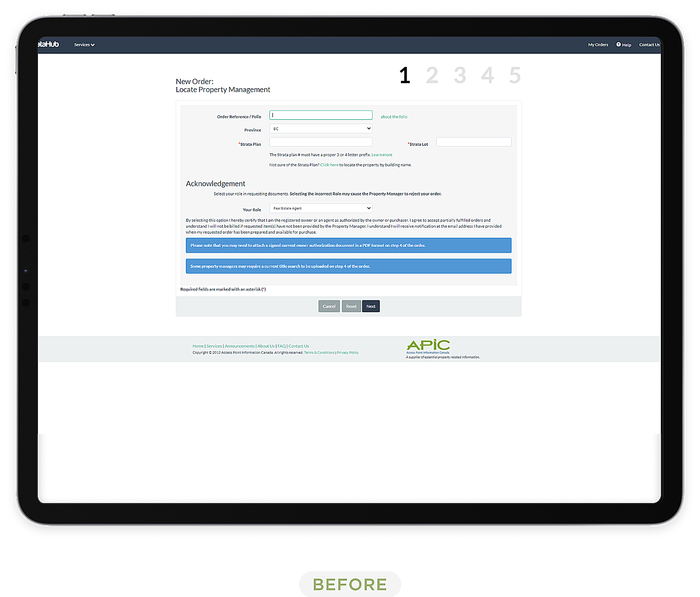Image resolution: width=700 pixels, height=597 pixels.
Task: Click the Help question mark icon
Action: coord(618,45)
